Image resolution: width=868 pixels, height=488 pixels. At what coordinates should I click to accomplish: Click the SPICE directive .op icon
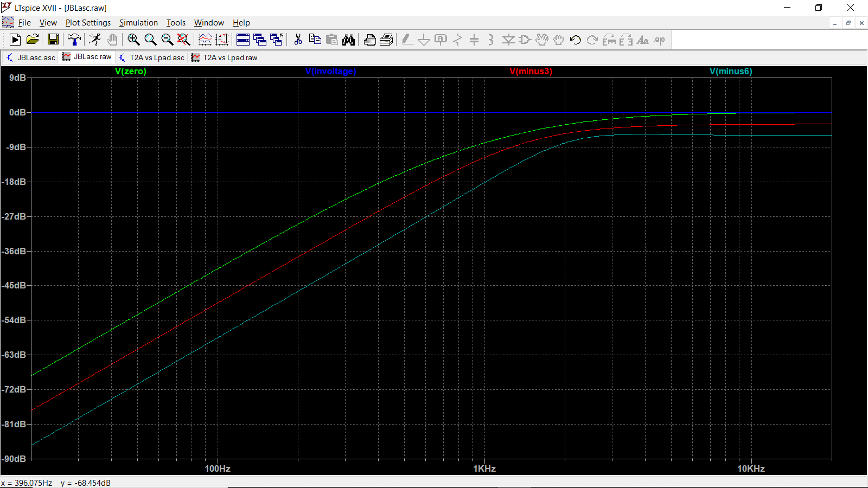[660, 40]
